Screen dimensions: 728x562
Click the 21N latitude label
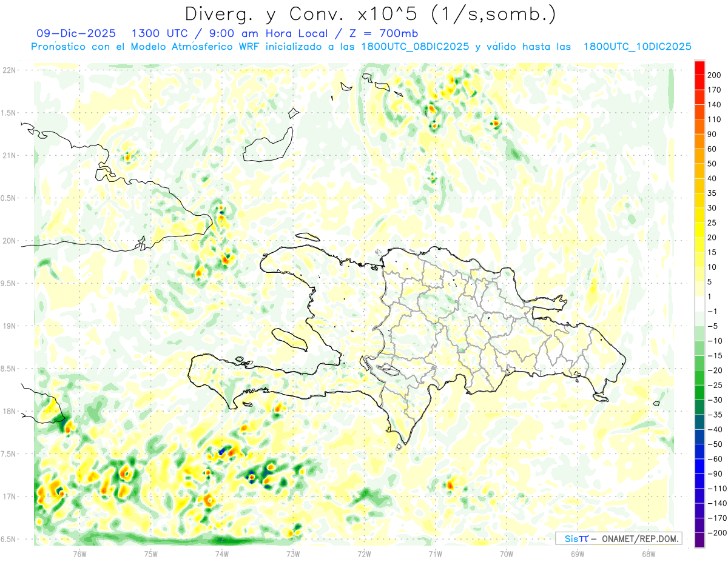coord(9,155)
